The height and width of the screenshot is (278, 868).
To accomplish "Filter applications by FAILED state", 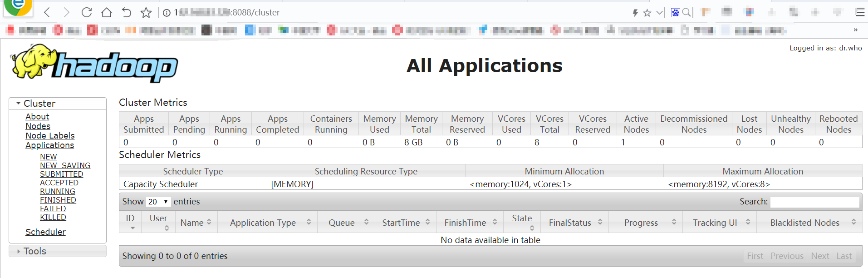I will (53, 208).
